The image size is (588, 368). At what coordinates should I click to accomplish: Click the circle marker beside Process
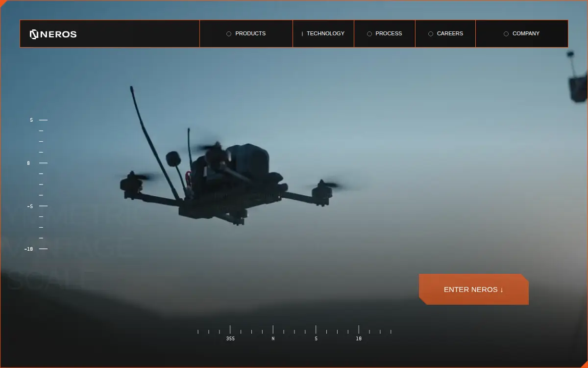369,34
